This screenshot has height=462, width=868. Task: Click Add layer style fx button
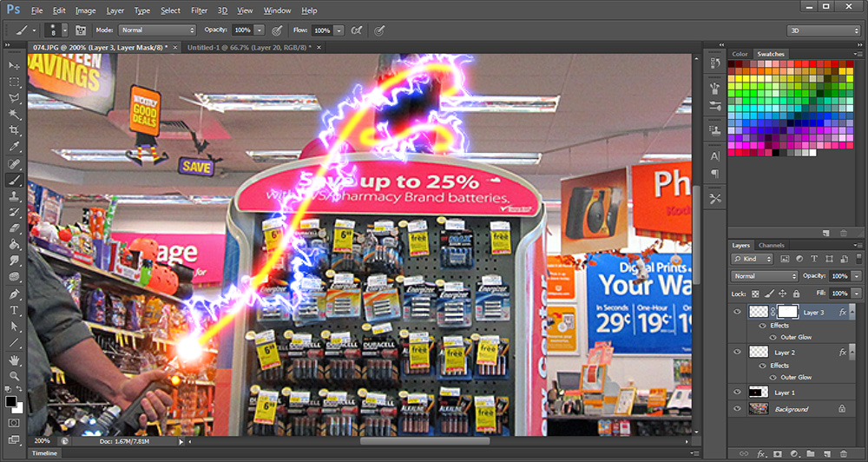(x=760, y=453)
